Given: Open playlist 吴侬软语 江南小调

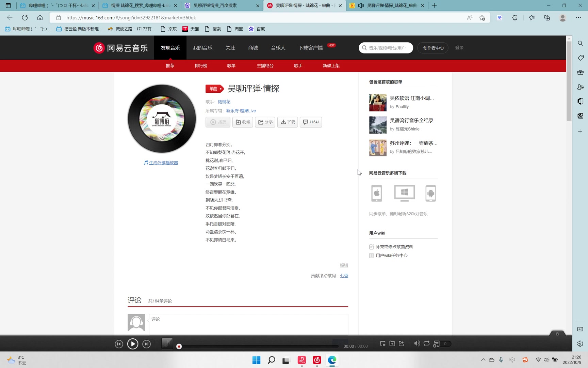Looking at the screenshot, I should tap(412, 98).
